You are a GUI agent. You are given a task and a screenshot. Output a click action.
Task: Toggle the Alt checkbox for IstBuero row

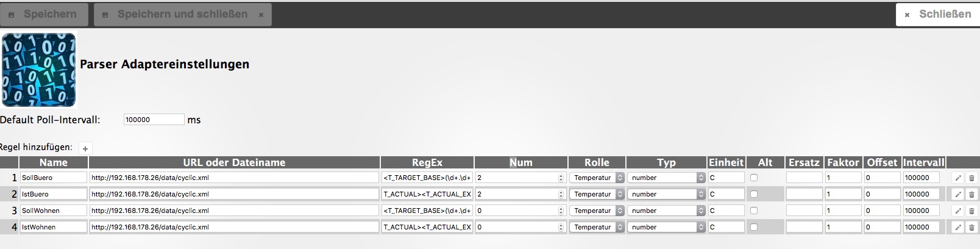point(754,194)
